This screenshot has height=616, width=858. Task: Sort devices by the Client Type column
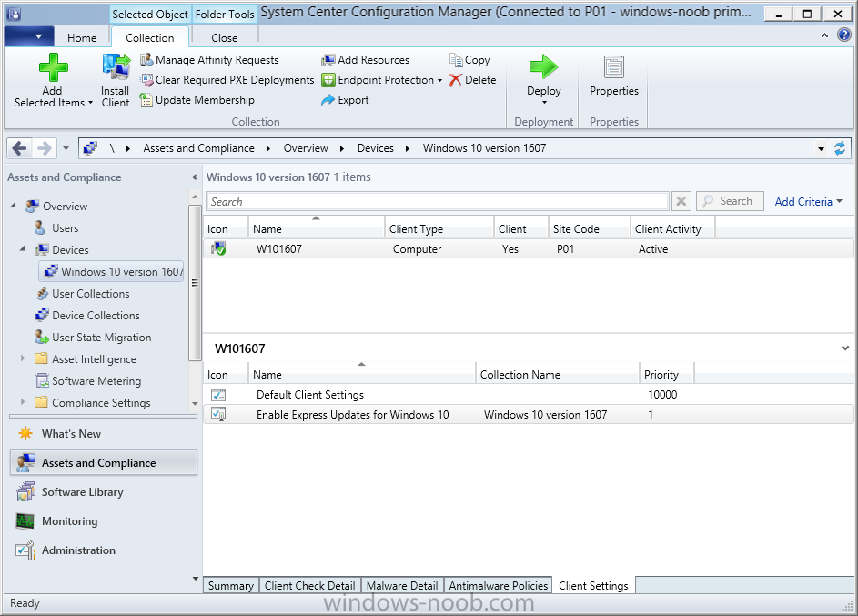[439, 228]
